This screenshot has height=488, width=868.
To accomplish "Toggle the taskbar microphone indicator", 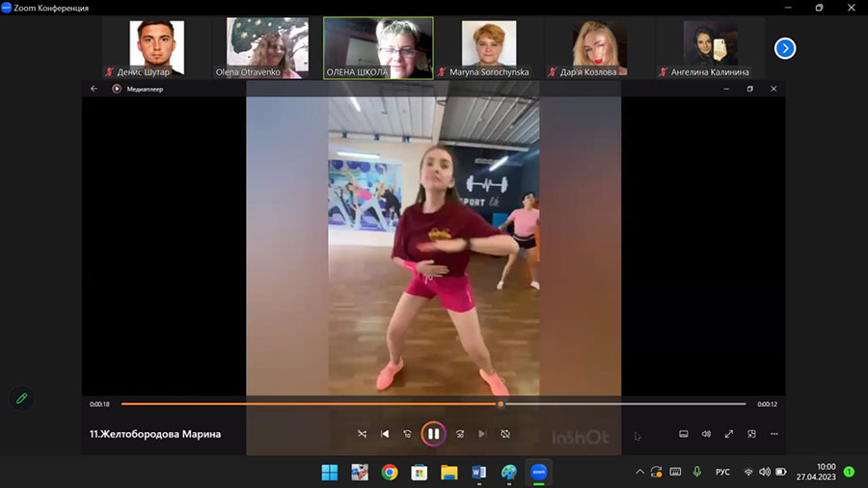I will pos(696,472).
